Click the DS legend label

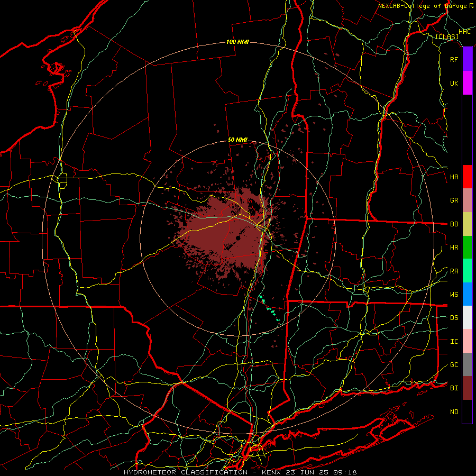454,318
